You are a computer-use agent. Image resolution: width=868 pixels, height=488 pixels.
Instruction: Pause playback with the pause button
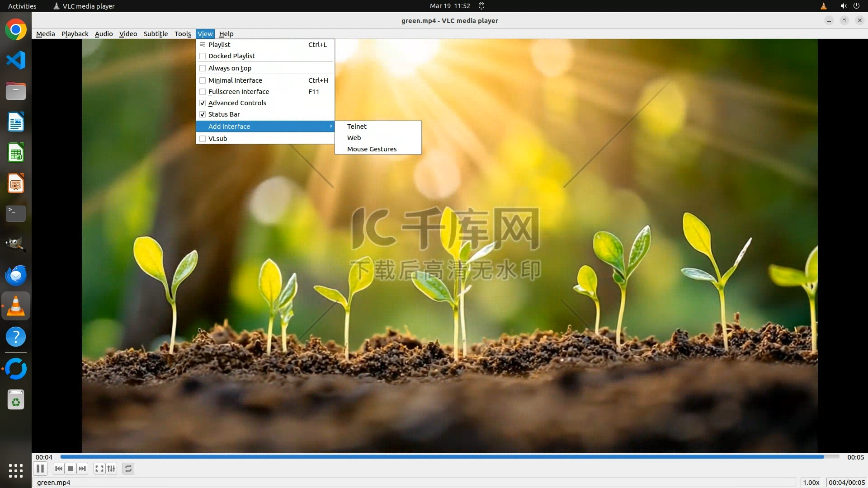[x=40, y=469]
